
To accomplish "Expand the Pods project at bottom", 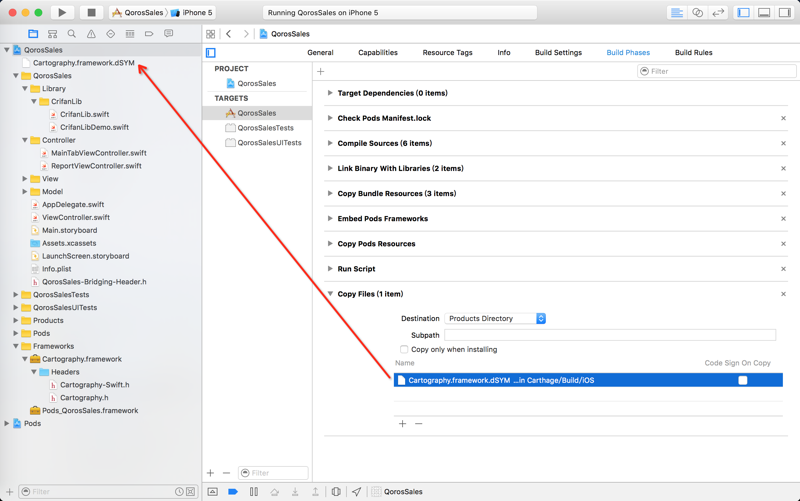I will [7, 423].
